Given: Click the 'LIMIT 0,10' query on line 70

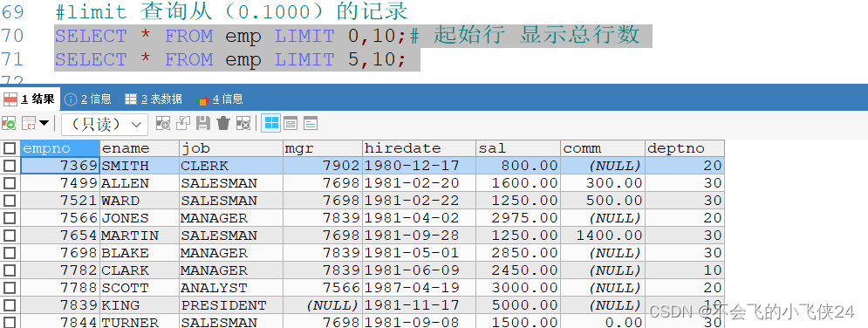Looking at the screenshot, I should pyautogui.click(x=231, y=37).
